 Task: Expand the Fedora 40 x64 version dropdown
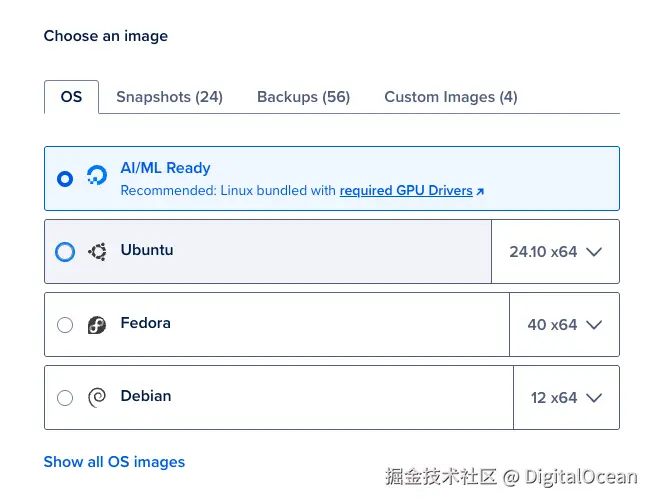point(564,325)
